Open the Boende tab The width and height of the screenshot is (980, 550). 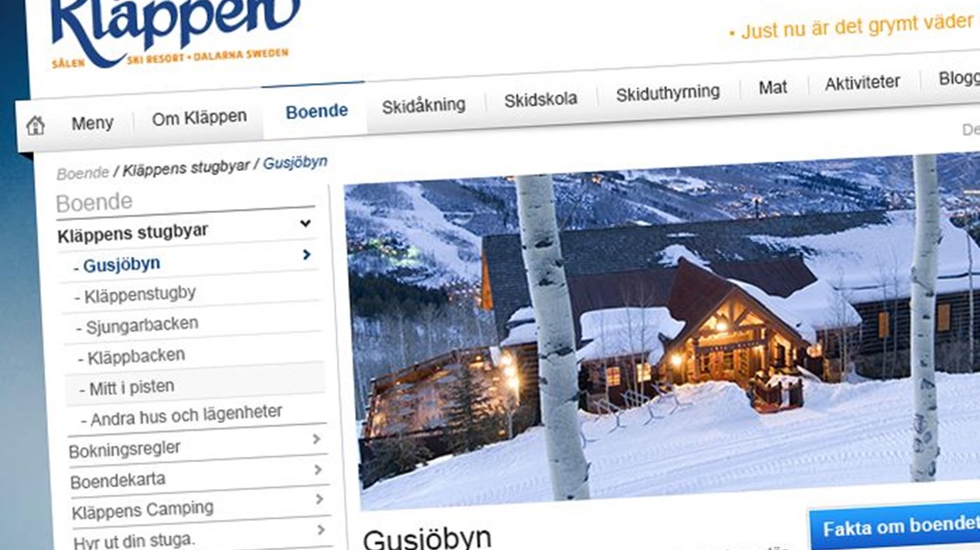point(316,111)
